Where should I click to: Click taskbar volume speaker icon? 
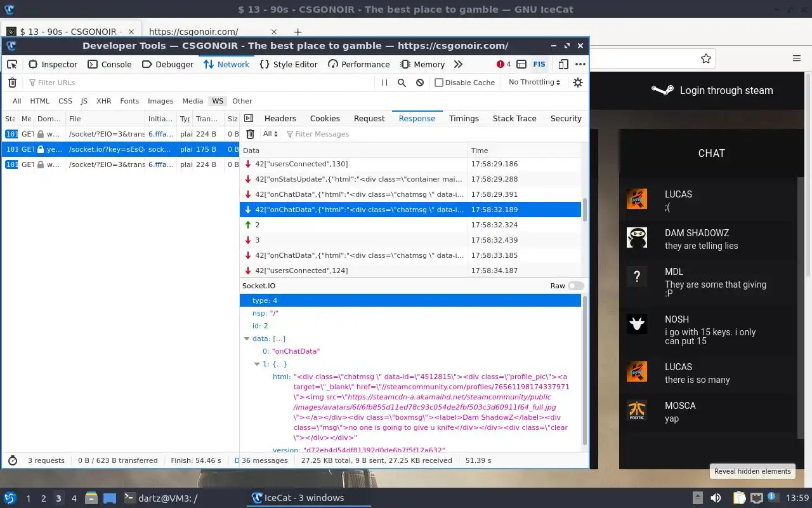(716, 498)
